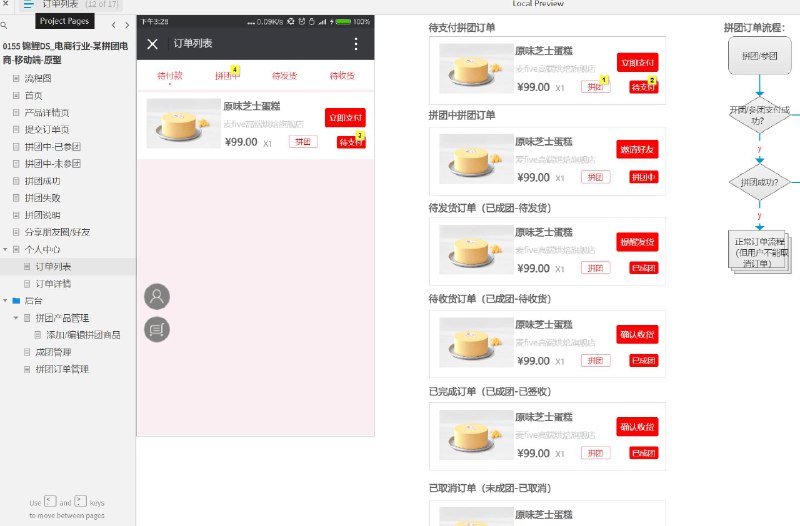The height and width of the screenshot is (526, 800).
Task: Go to the previous page using the left arrow
Action: 113,25
